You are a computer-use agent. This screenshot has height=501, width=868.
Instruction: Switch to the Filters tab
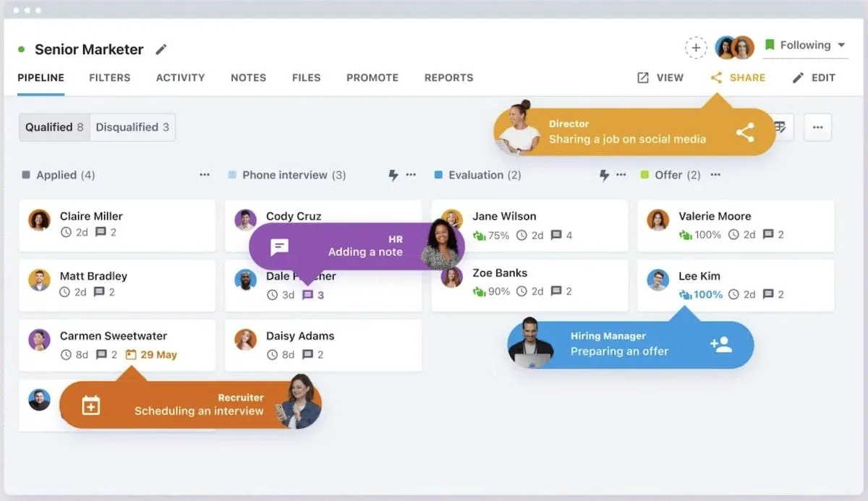[110, 77]
